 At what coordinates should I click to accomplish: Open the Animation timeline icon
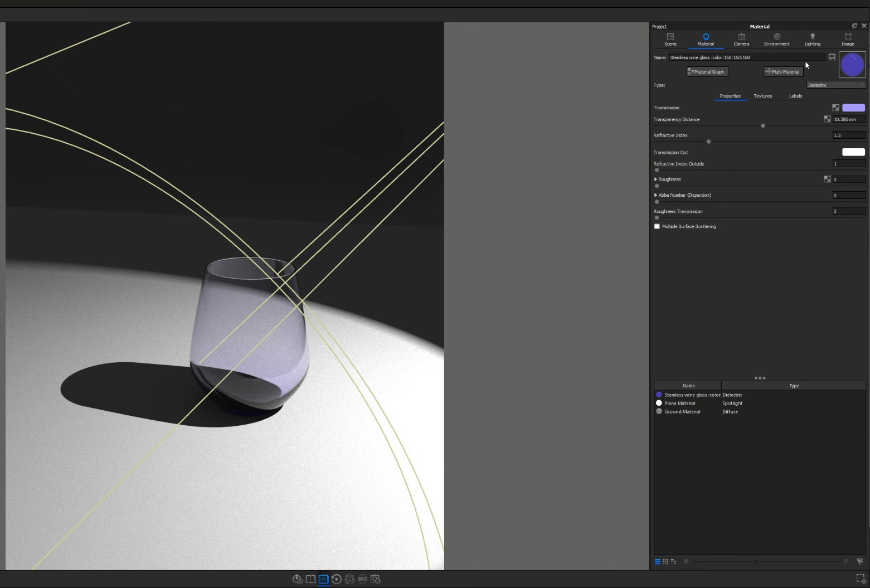337,579
